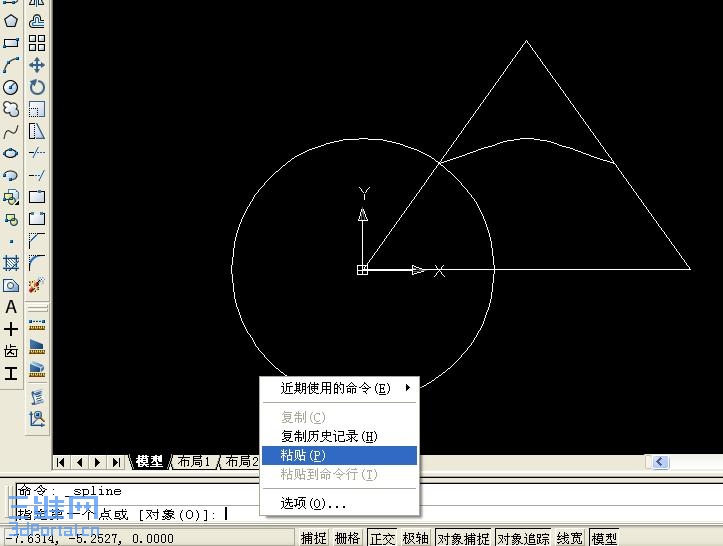Select the Spline curve tool
Image resolution: width=723 pixels, height=546 pixels.
click(x=11, y=131)
